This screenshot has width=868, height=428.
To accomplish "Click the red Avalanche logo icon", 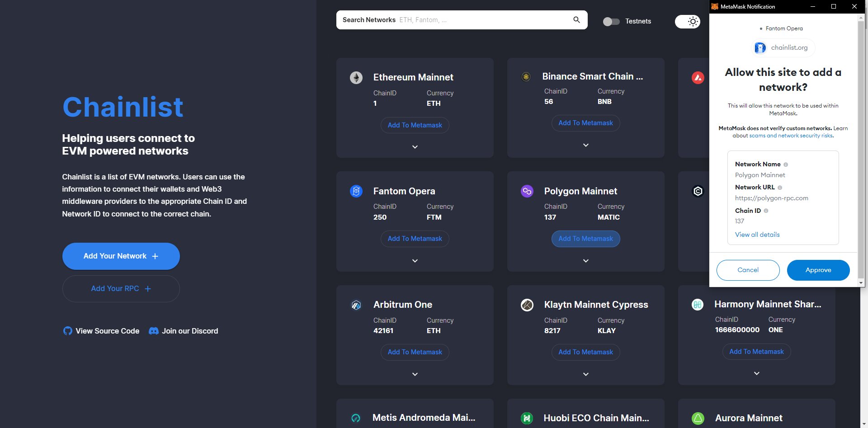I will 698,78.
